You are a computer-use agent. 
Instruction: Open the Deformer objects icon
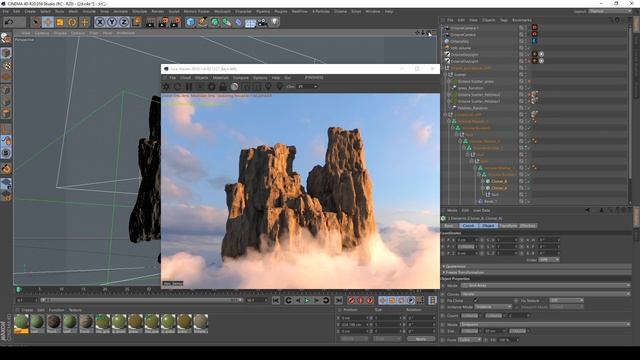(x=238, y=22)
